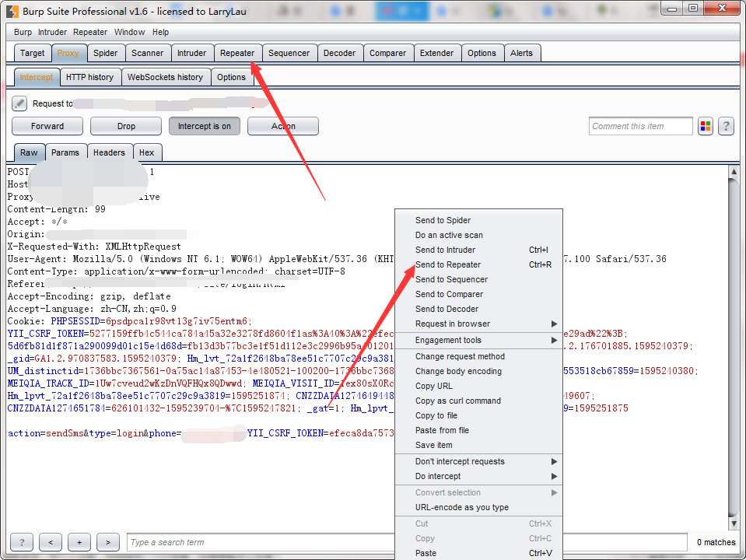Select the Intercept sub-tab

coord(37,77)
